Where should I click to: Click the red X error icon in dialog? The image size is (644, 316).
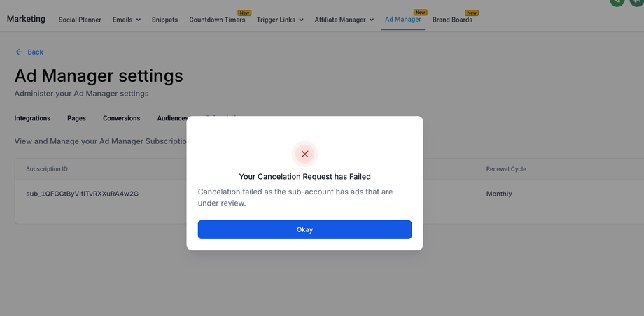(304, 154)
